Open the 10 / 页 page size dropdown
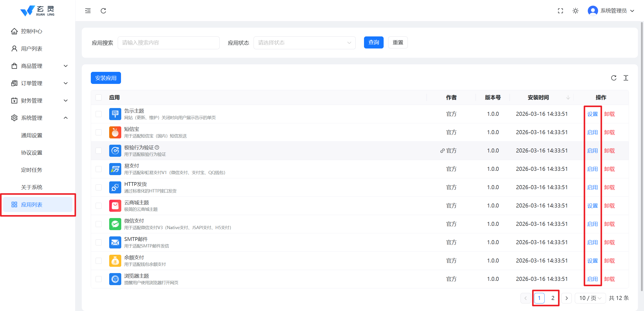 pos(590,298)
